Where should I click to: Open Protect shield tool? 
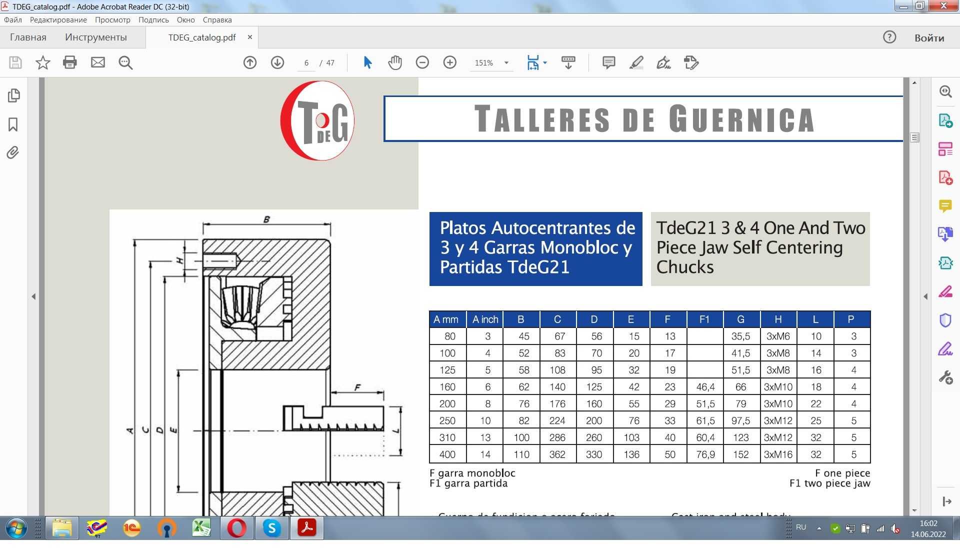tap(945, 320)
